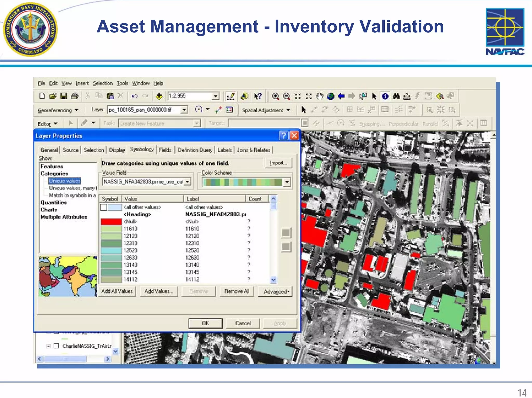Click the 12520 cyan symbol swatch
This screenshot has width=532, height=398.
point(111,251)
